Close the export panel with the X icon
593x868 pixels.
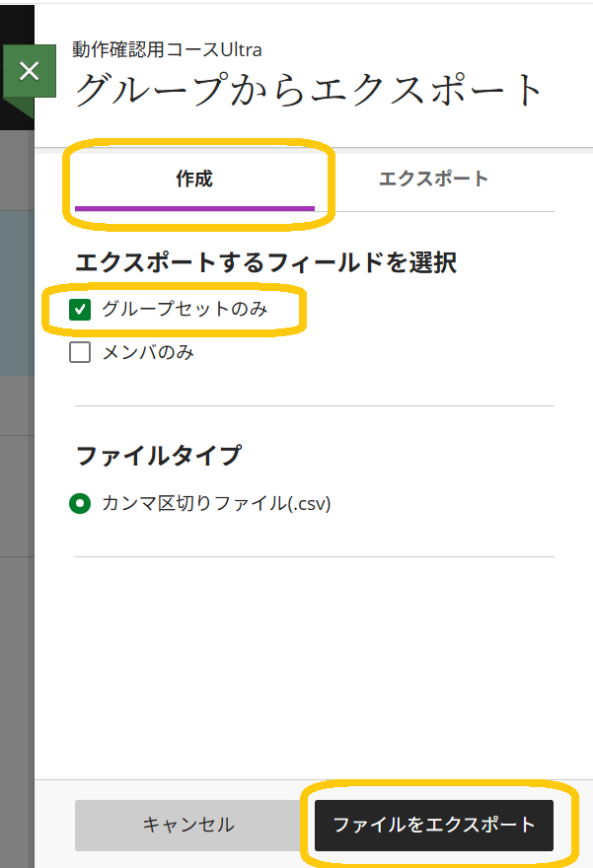(x=30, y=71)
